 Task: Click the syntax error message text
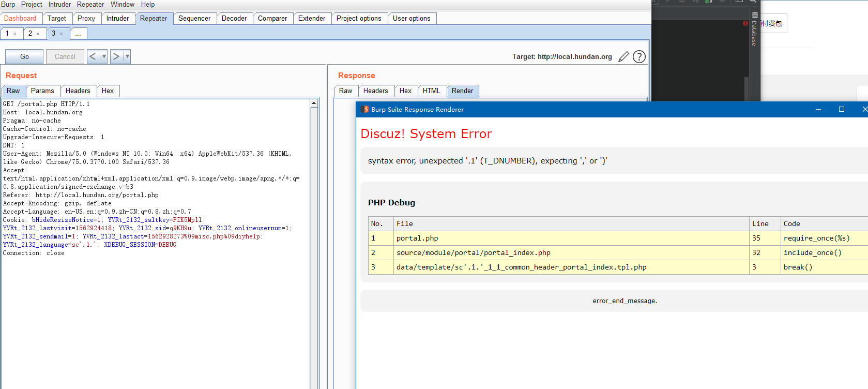[488, 161]
